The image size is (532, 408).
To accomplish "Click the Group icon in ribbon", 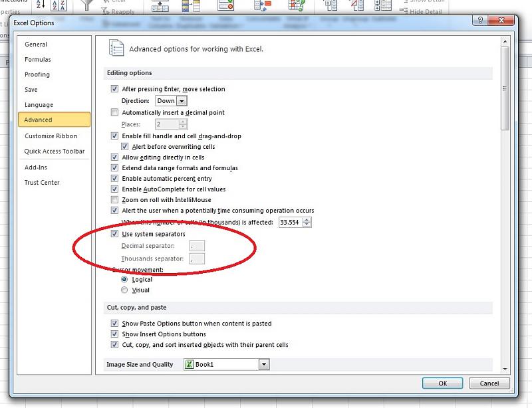I will tap(331, 5).
